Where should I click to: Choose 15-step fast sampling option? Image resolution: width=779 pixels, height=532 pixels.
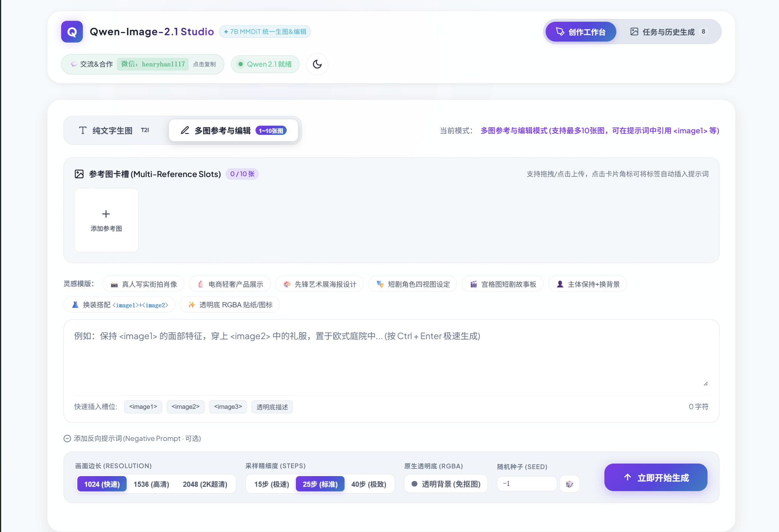pyautogui.click(x=271, y=484)
